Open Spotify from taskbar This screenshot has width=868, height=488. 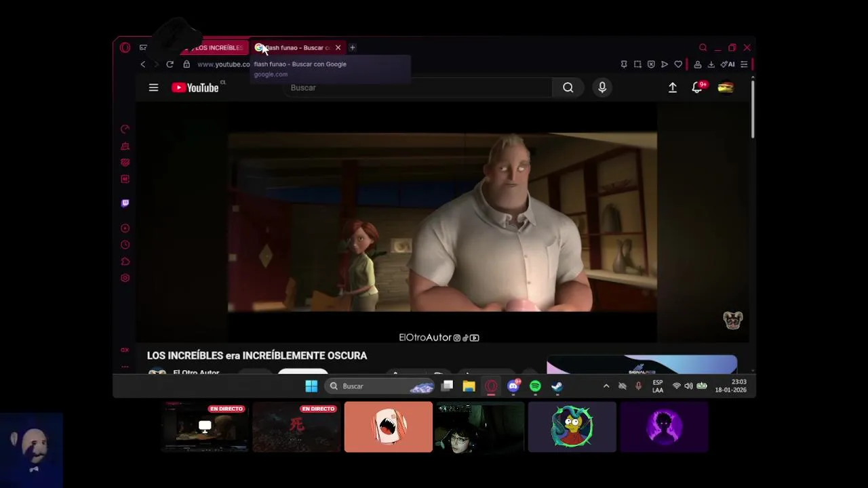click(535, 386)
